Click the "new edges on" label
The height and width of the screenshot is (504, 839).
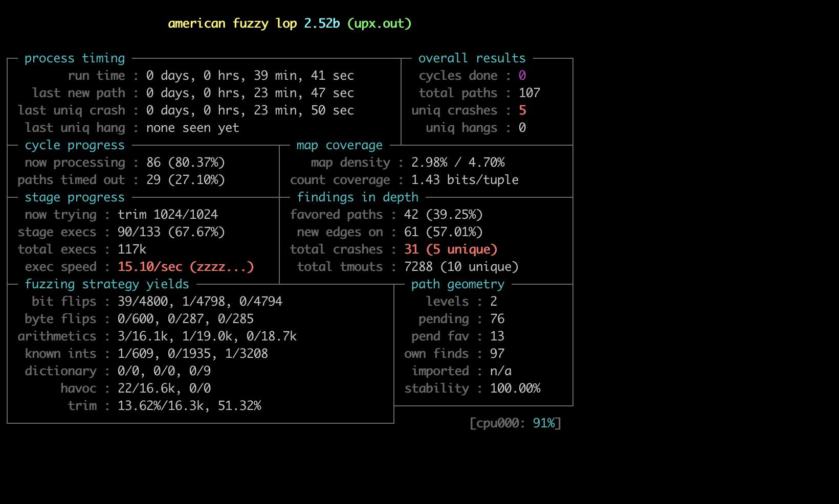tap(340, 232)
